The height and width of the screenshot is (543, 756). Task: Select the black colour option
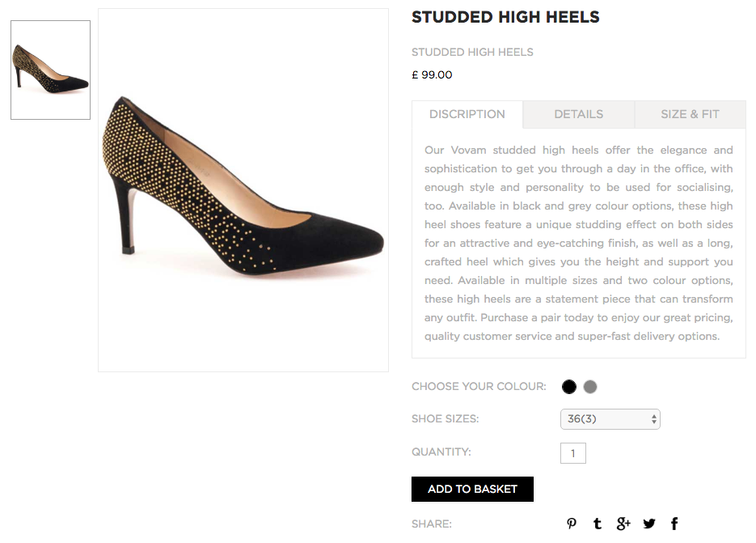point(569,387)
